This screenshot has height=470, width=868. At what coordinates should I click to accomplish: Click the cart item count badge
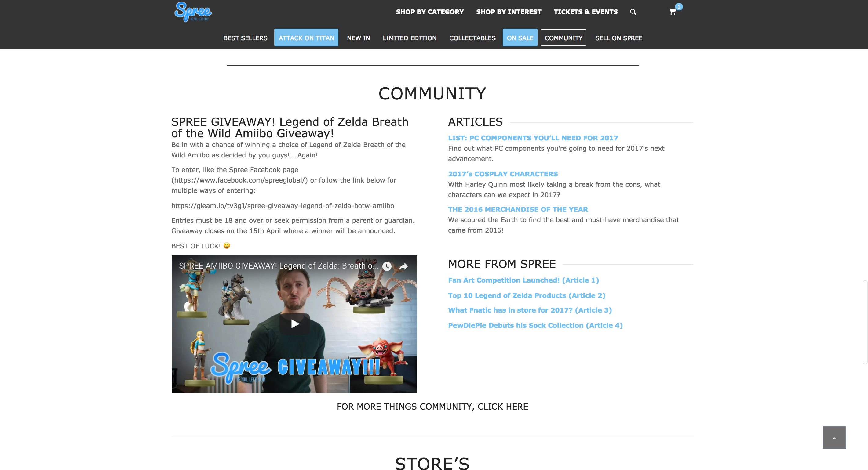(679, 7)
